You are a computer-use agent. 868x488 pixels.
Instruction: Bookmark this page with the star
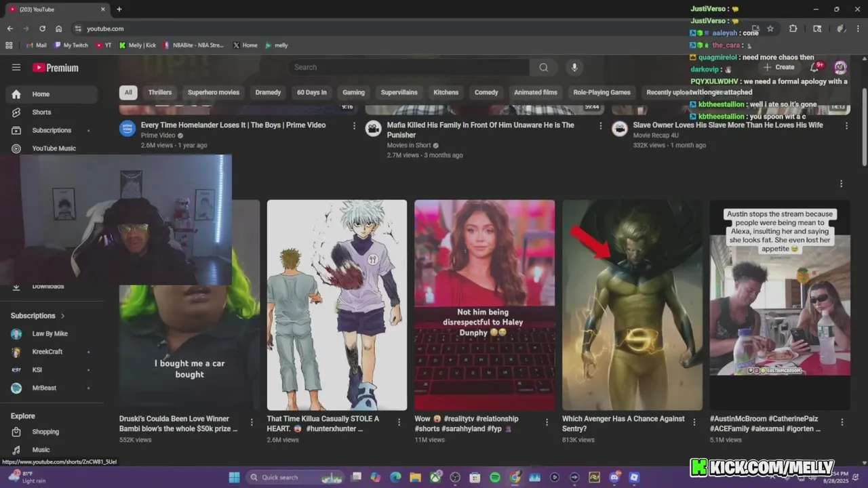(770, 28)
